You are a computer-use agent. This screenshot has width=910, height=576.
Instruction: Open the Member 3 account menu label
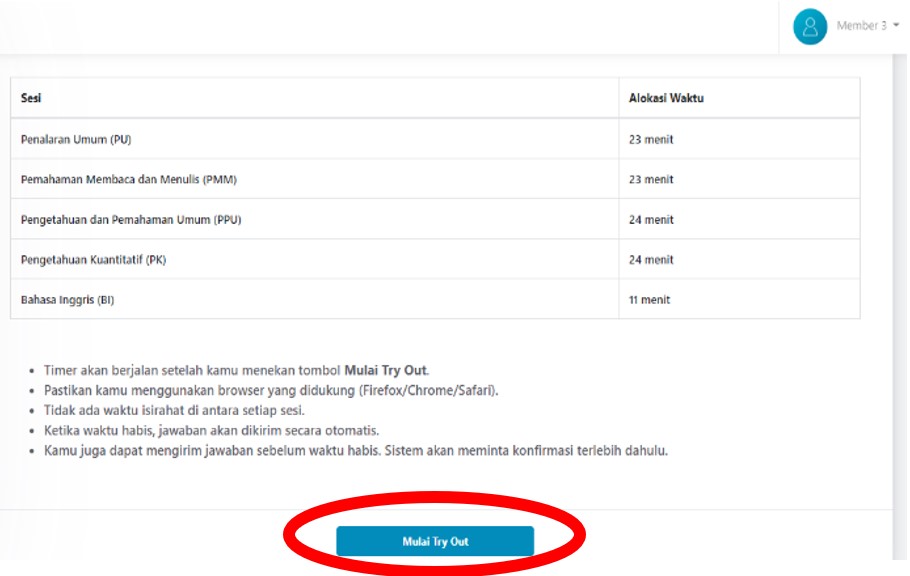coord(861,26)
